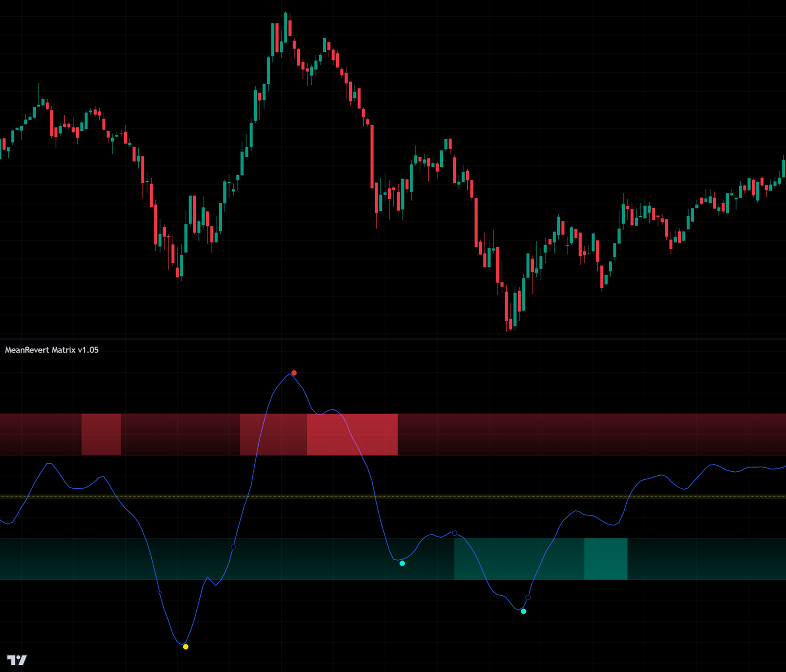Click the brightest red overbought zone block

coord(352,434)
